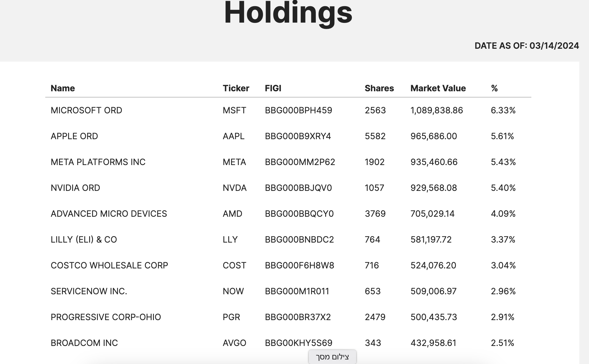Click FIGI value BBG000BNBDC2
This screenshot has width=589, height=364.
pos(299,240)
